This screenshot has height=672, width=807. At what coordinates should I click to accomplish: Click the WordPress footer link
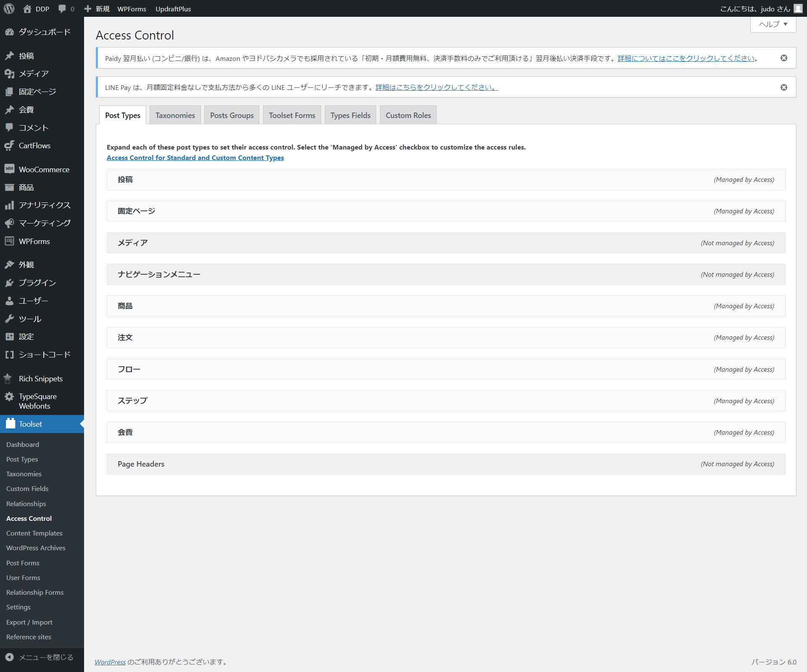tap(110, 662)
